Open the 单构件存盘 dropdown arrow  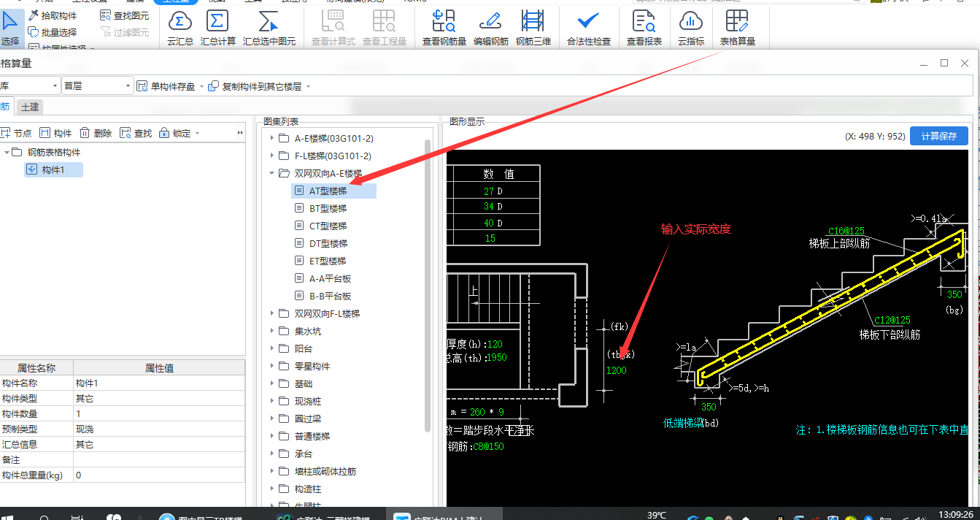(x=201, y=86)
